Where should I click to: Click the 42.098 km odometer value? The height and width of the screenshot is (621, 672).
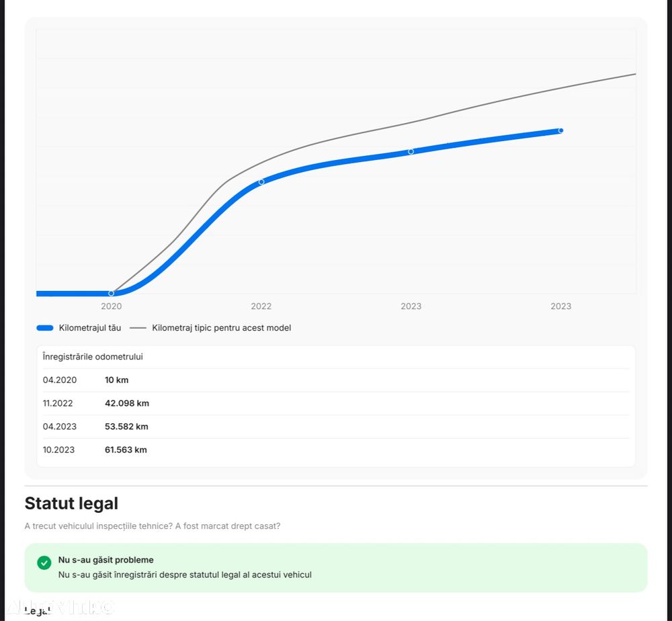pyautogui.click(x=127, y=404)
